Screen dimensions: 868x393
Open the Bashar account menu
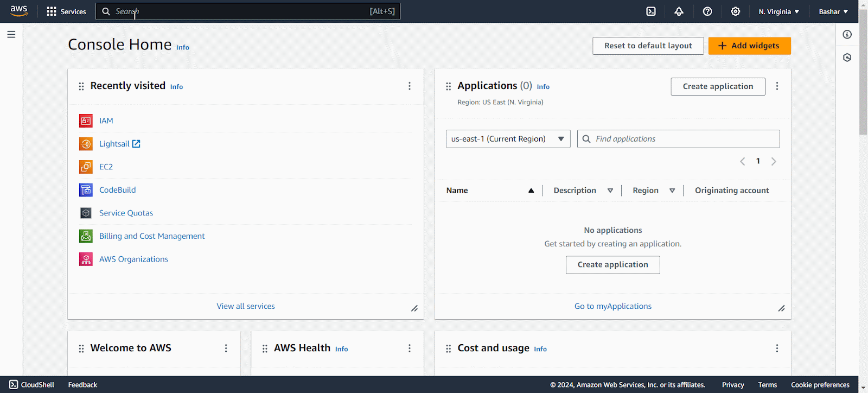[833, 11]
